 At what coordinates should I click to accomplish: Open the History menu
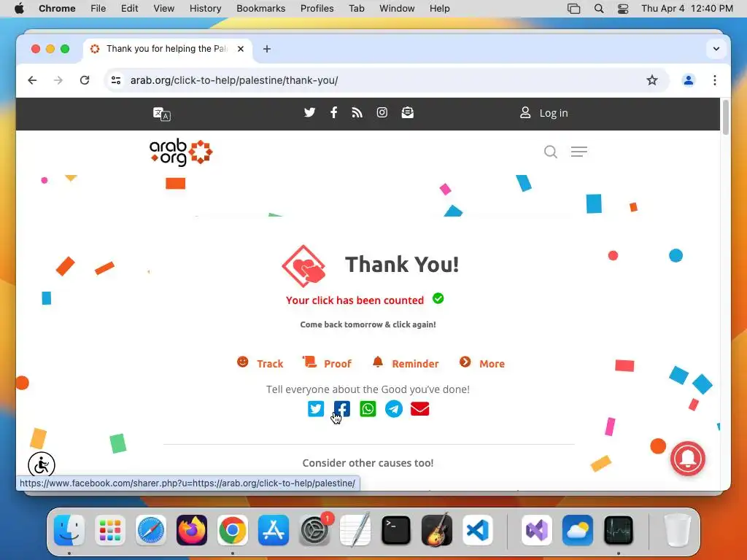205,8
